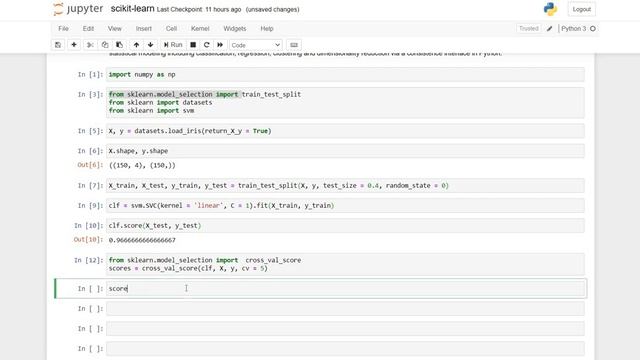Open the Edit menu
Screen dimensions: 640x360
[88, 29]
